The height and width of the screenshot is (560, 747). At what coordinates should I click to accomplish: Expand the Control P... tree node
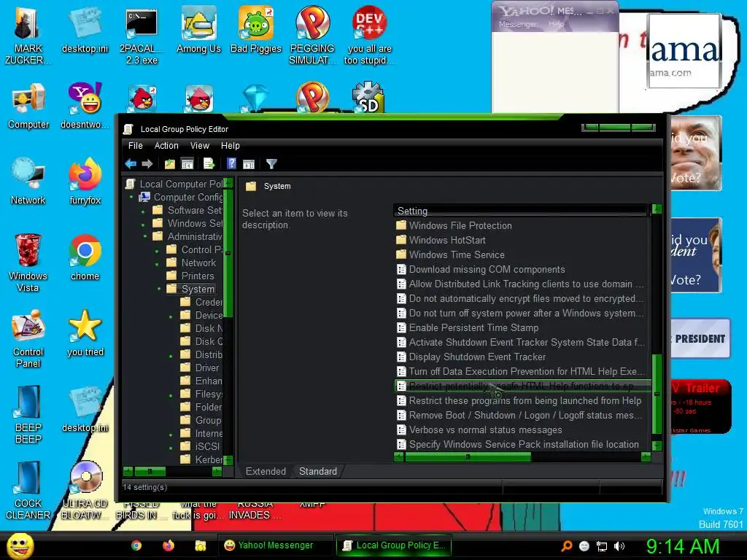(157, 251)
